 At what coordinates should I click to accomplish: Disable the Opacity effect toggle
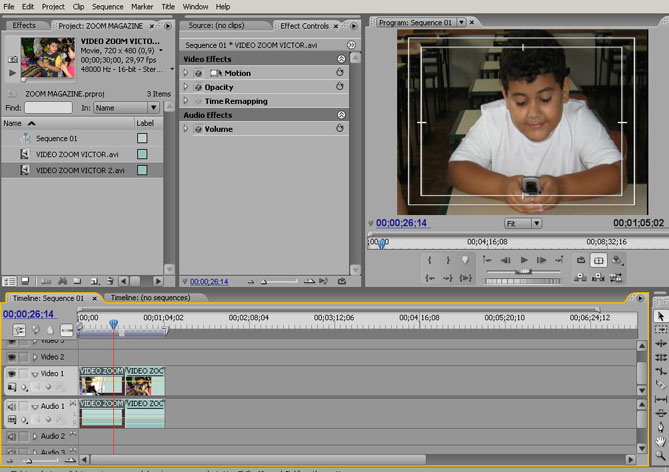(197, 87)
